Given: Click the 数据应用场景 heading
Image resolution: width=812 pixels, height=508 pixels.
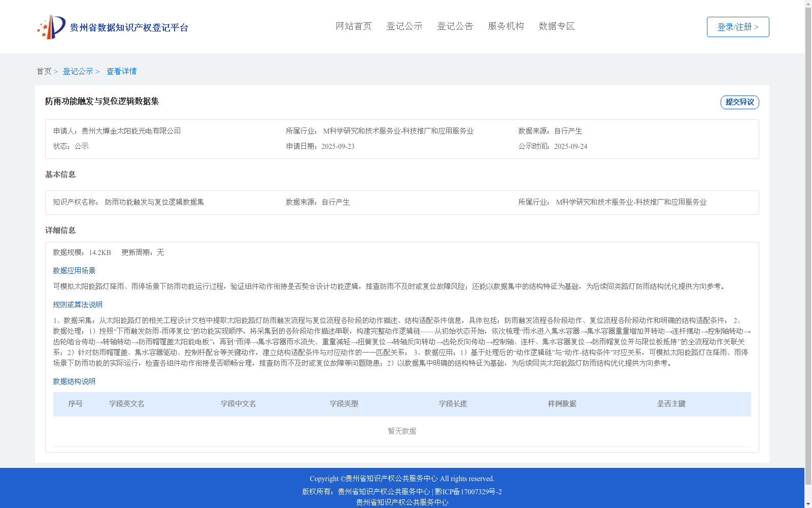Looking at the screenshot, I should 74,271.
